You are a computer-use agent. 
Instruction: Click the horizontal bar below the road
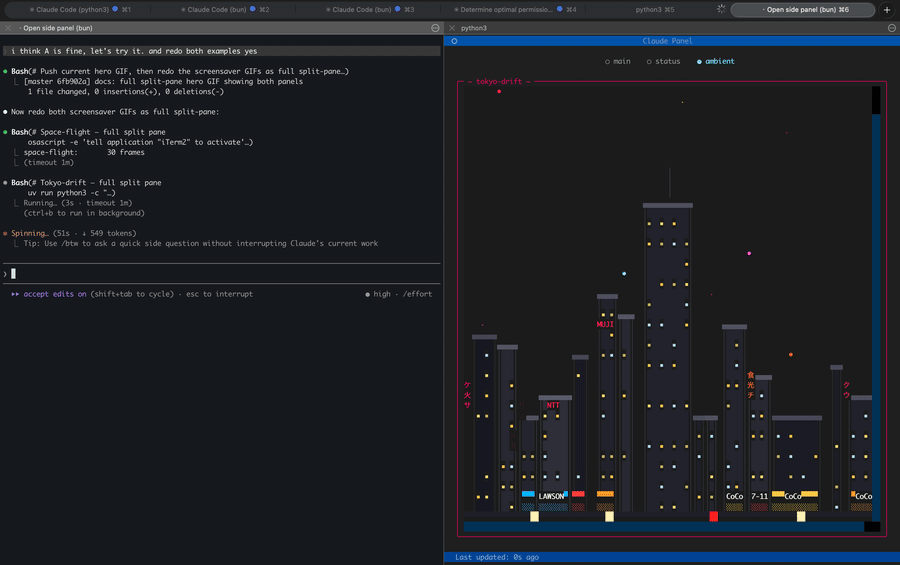664,527
